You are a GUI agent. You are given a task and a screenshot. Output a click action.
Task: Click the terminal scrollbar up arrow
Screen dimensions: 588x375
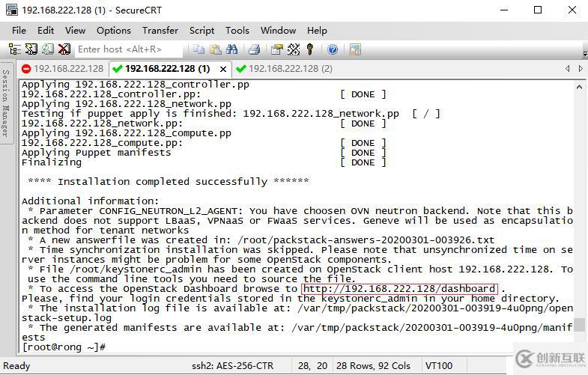(x=579, y=87)
